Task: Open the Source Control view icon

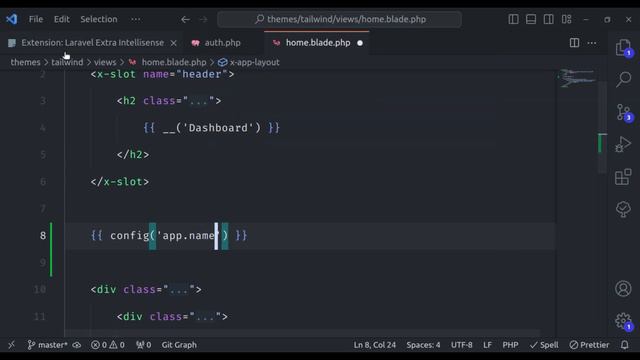Action: (x=623, y=112)
